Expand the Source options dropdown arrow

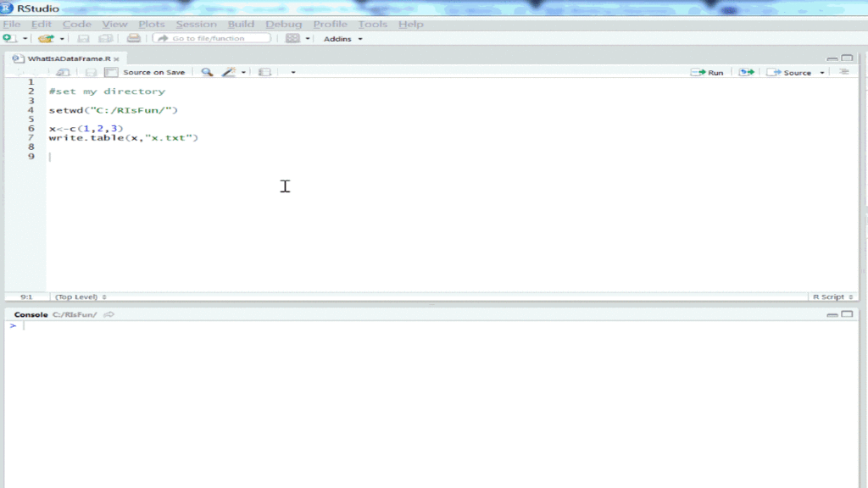click(822, 73)
